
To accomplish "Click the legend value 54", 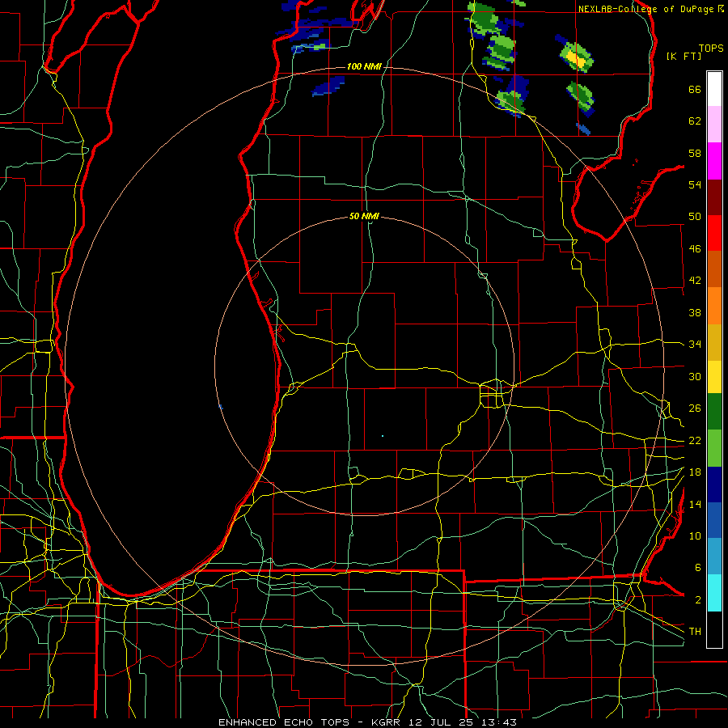I will point(695,184).
